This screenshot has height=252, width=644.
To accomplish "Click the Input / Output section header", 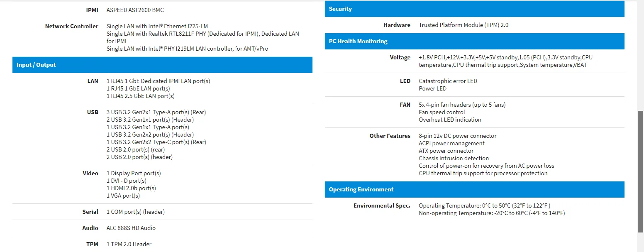I will [162, 65].
